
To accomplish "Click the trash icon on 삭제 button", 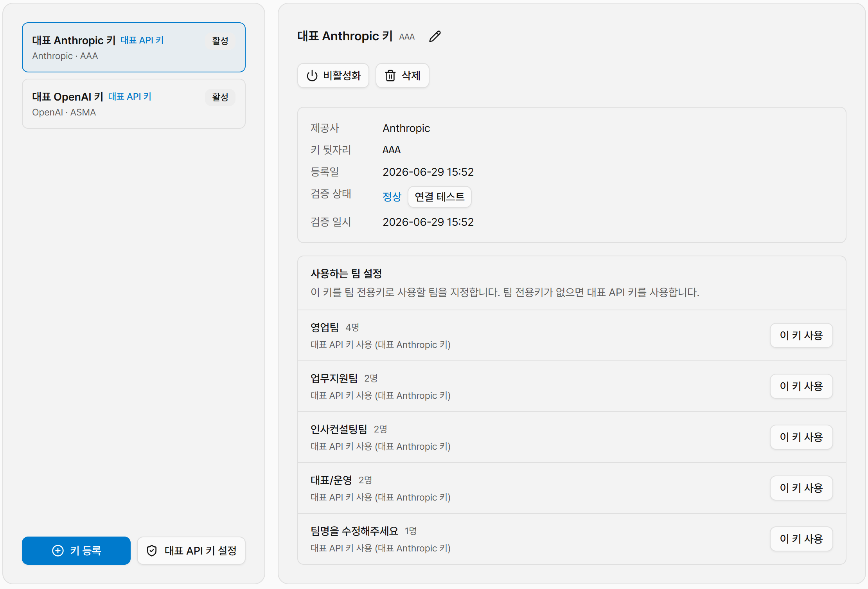I will (x=390, y=76).
